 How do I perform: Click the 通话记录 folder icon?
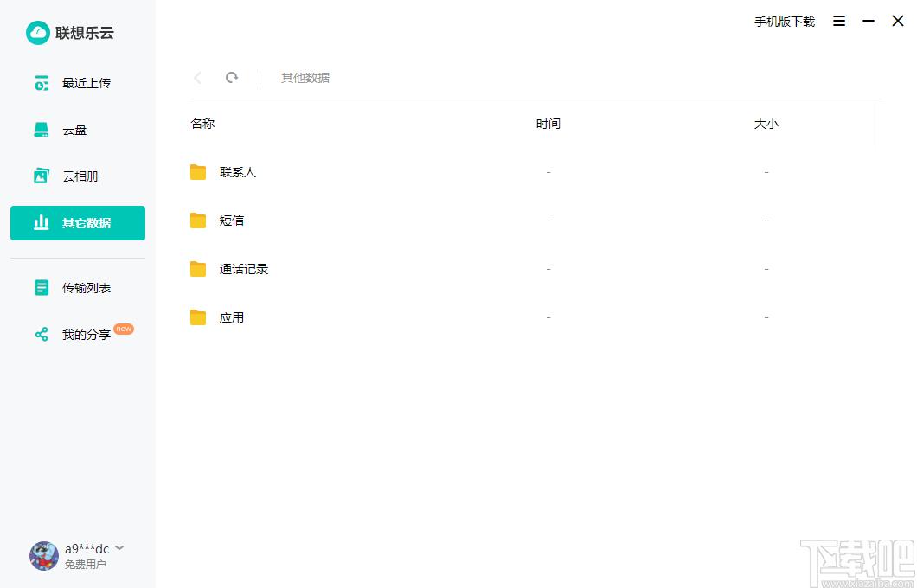[x=198, y=269]
